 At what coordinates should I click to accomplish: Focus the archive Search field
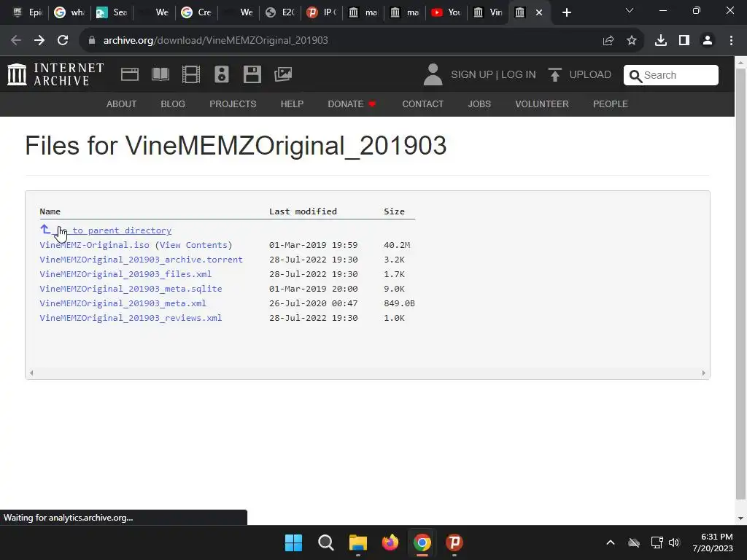point(671,75)
